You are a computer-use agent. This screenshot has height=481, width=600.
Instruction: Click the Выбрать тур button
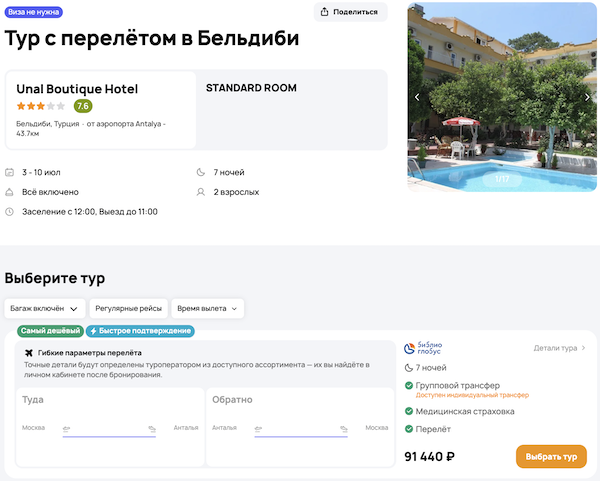point(551,456)
